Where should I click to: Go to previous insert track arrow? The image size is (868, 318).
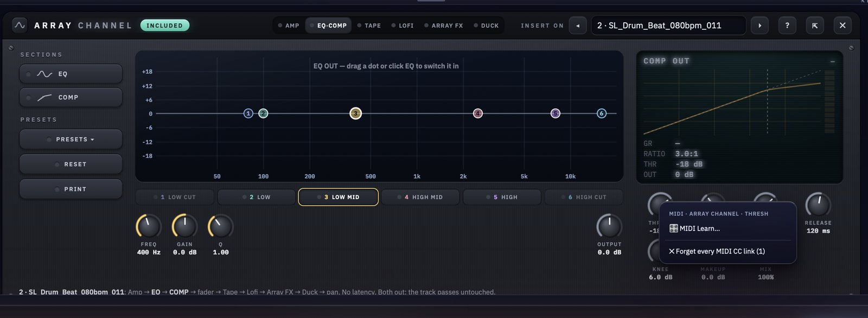coord(578,26)
